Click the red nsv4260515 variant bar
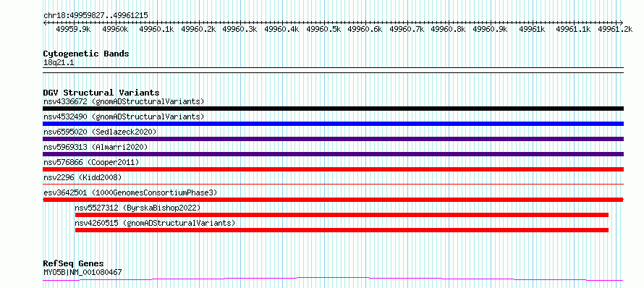 342,230
